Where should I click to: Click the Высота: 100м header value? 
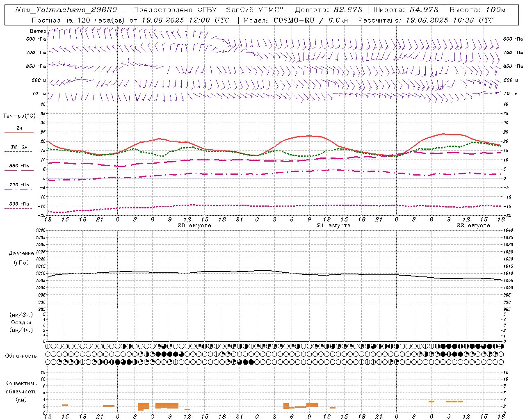[477, 10]
